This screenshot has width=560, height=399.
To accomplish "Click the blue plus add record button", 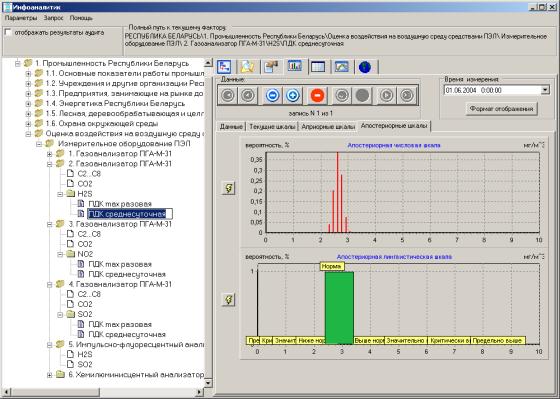I will [292, 95].
